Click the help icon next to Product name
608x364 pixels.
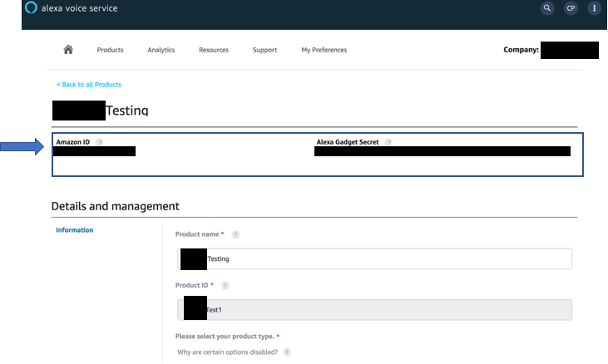[x=235, y=234]
